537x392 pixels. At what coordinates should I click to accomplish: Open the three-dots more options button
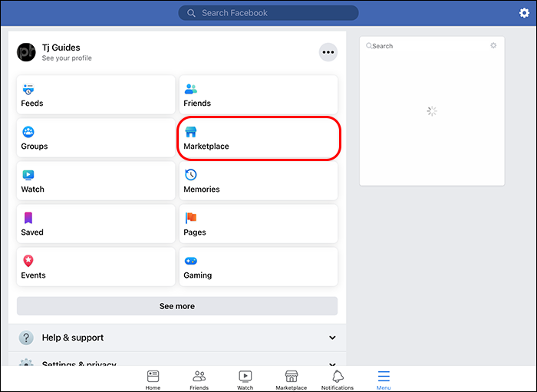pyautogui.click(x=328, y=52)
